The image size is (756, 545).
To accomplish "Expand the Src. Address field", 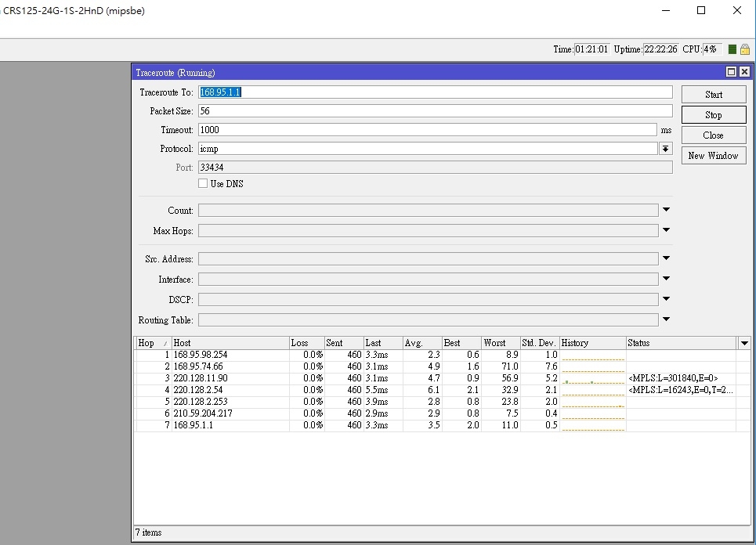I will point(666,258).
